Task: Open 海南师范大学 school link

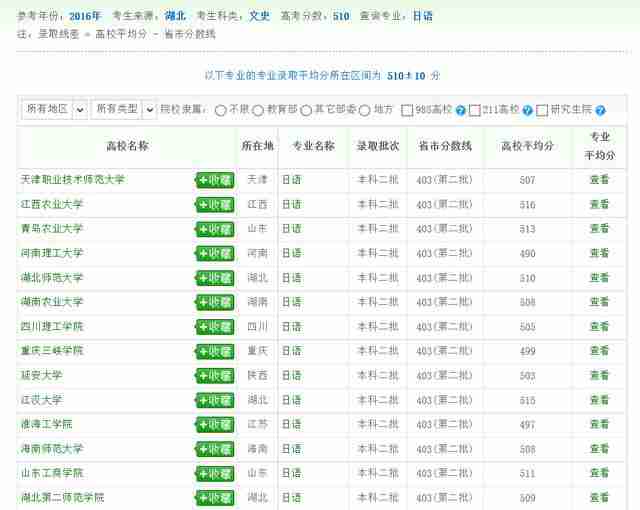Action: (52, 449)
